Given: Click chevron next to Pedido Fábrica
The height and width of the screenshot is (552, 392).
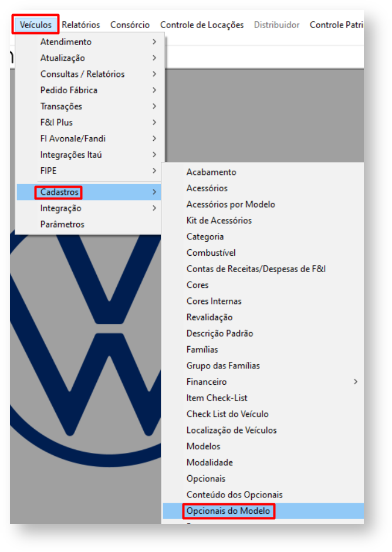Looking at the screenshot, I should (154, 90).
